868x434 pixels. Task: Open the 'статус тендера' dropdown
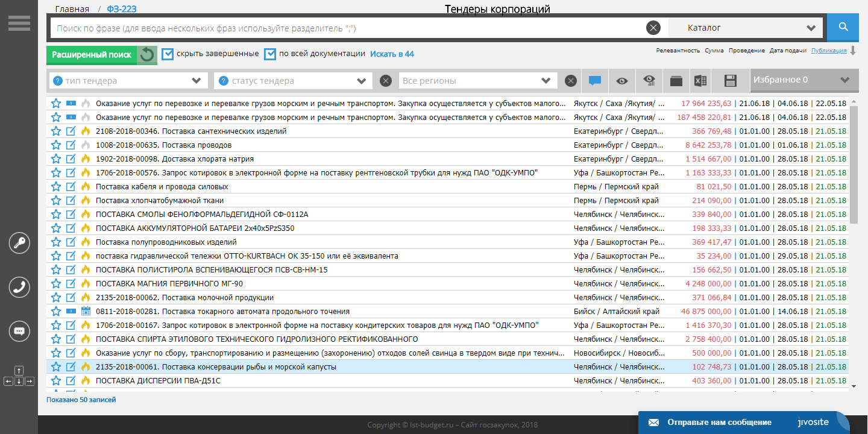294,81
